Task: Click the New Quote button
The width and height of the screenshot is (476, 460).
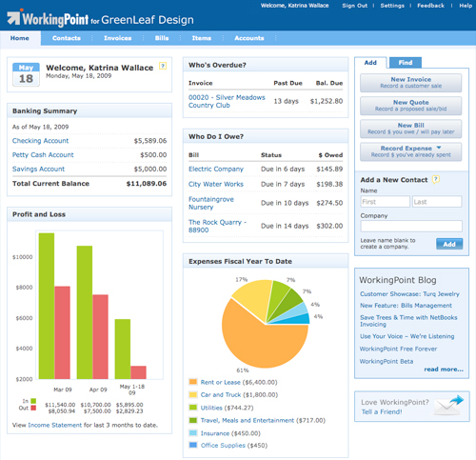Action: point(411,106)
